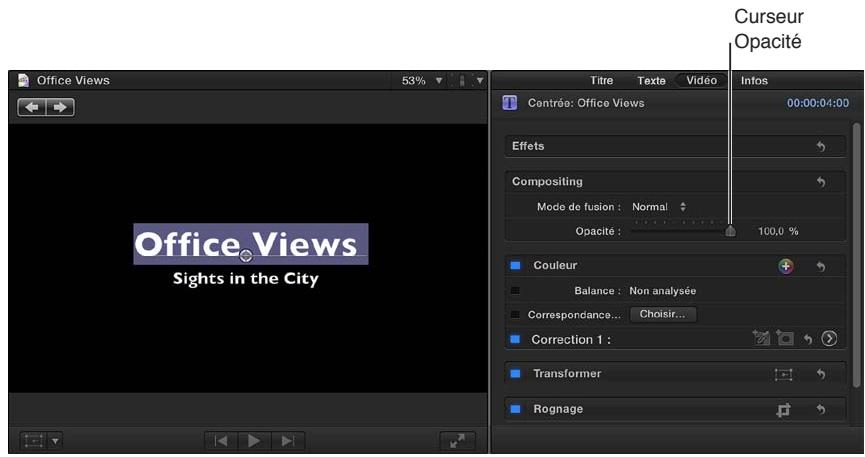Toggle full-screen viewer arrows icon
Image resolution: width=865 pixels, height=457 pixels.
point(457,441)
